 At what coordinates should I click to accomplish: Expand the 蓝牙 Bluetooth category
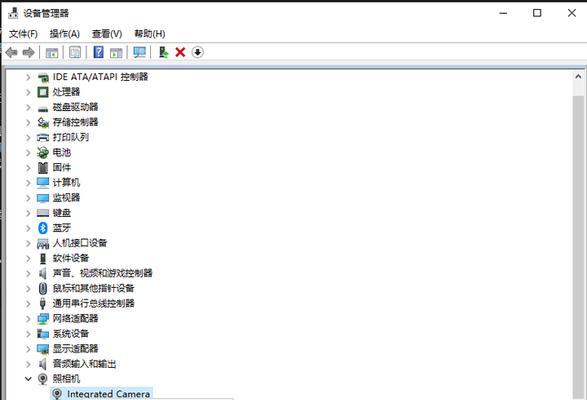tap(28, 228)
